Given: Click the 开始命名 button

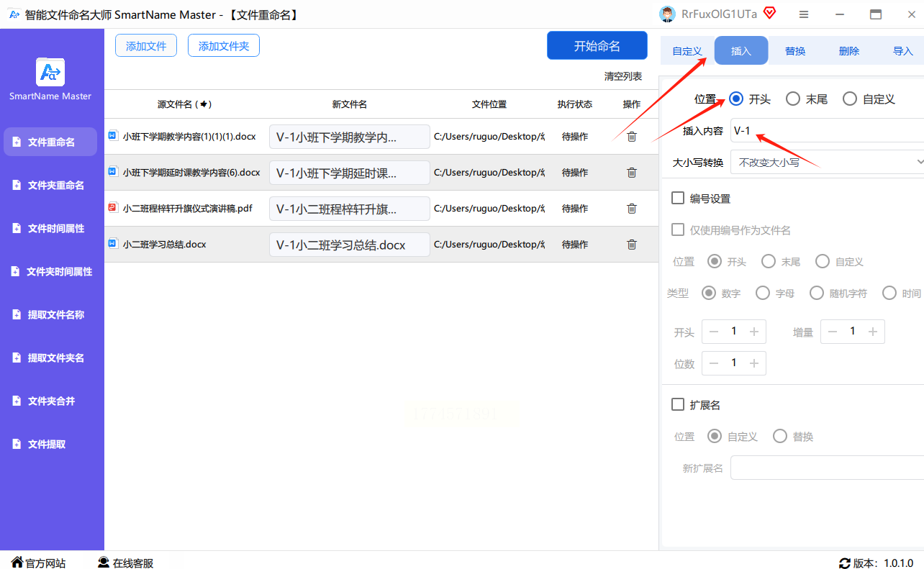Looking at the screenshot, I should (x=597, y=46).
